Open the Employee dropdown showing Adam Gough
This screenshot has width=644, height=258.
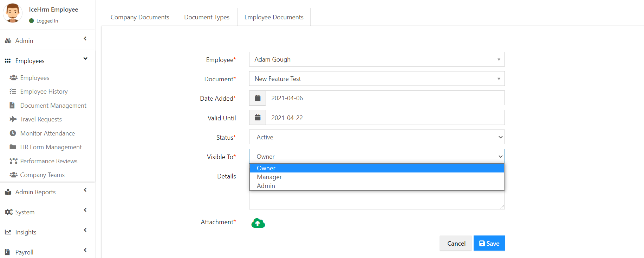click(377, 59)
